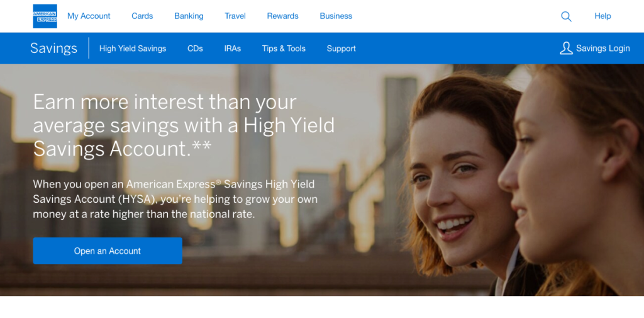Open My Account menu

[89, 16]
